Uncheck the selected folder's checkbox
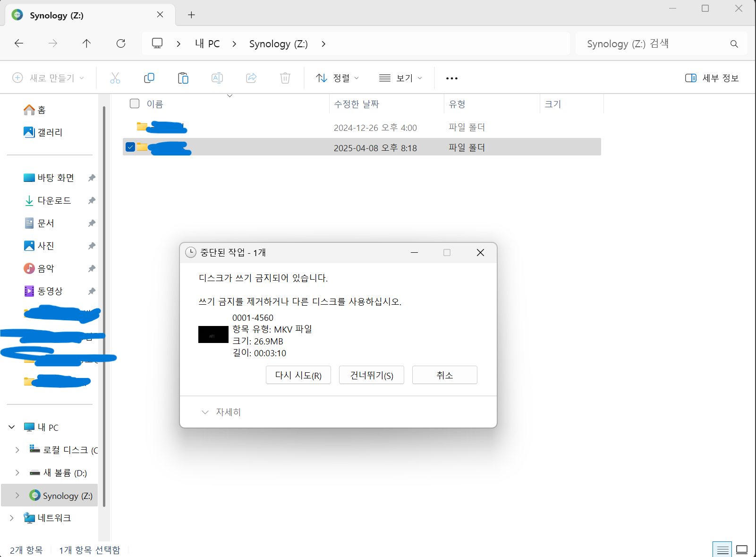756x557 pixels. coord(130,147)
